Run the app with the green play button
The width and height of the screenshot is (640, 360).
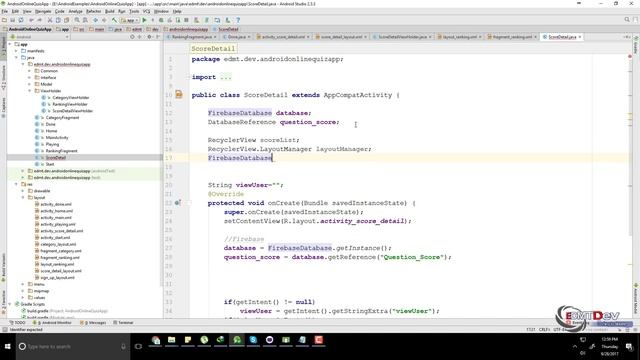[x=144, y=20]
